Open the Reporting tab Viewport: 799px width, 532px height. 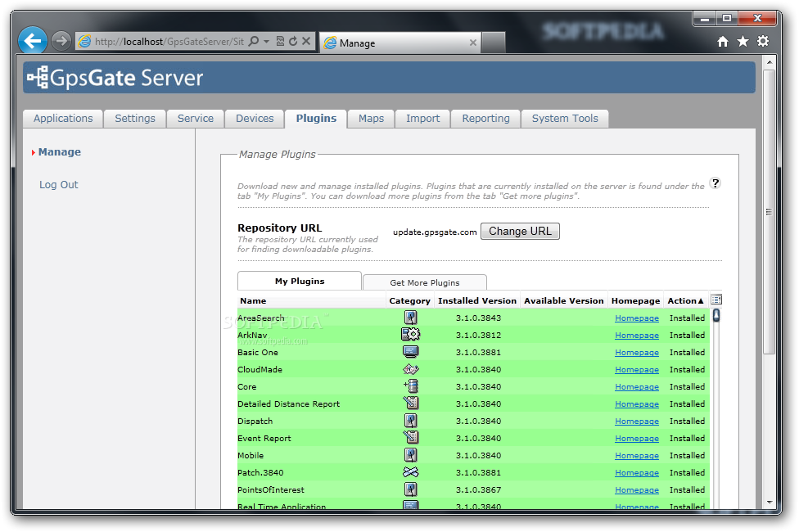pos(486,118)
